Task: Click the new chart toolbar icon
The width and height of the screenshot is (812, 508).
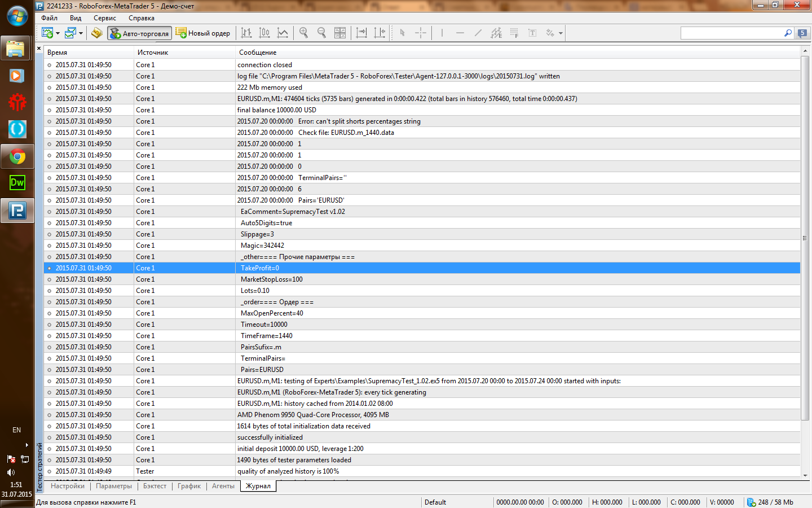Action: (47, 33)
